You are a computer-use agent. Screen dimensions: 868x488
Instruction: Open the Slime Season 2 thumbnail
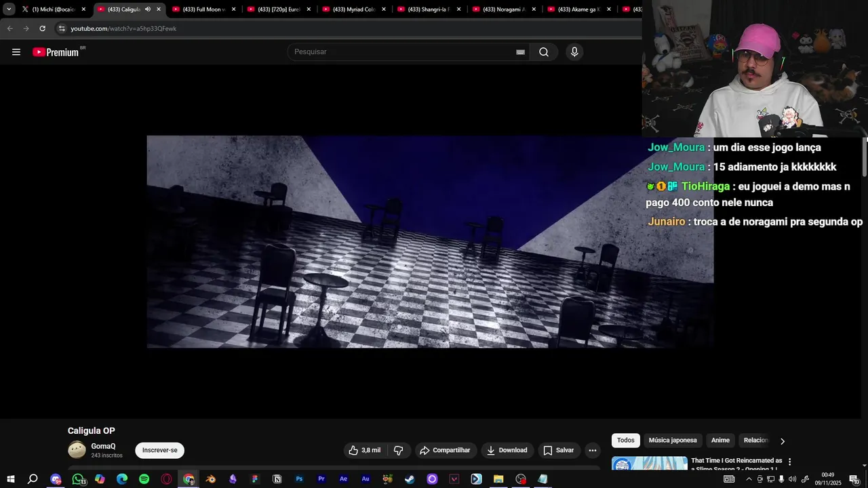[650, 464]
